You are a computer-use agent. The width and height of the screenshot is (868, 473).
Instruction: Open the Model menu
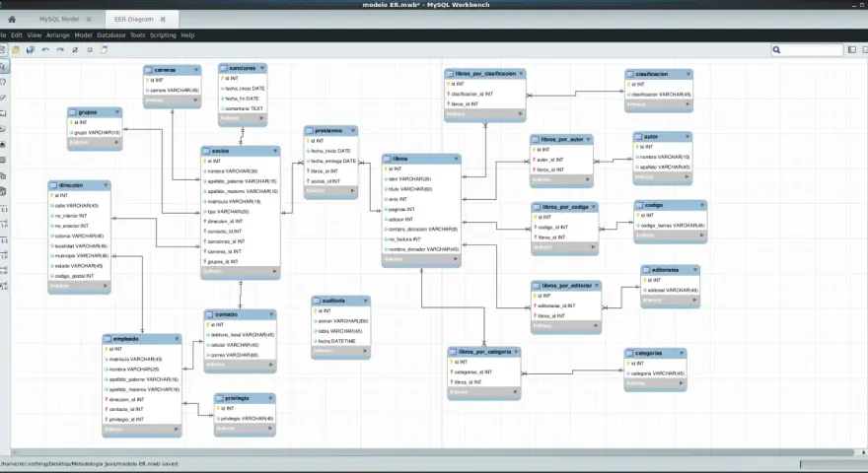click(83, 35)
